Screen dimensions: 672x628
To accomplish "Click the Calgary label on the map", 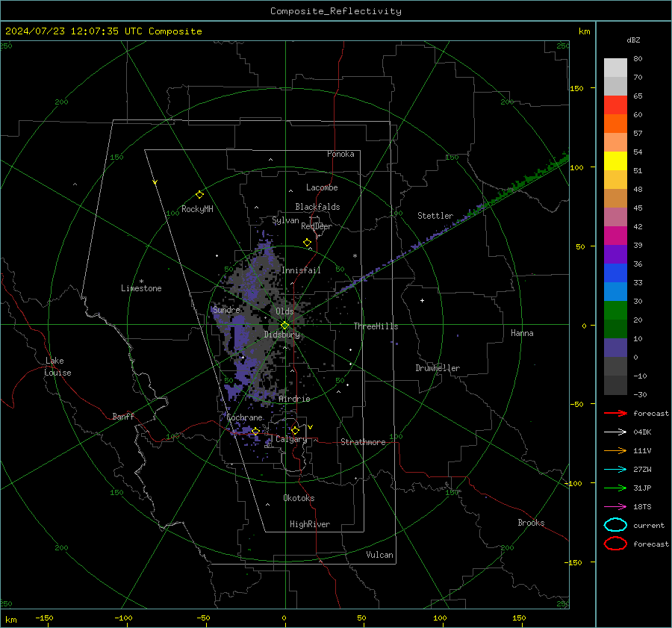I will pos(291,439).
